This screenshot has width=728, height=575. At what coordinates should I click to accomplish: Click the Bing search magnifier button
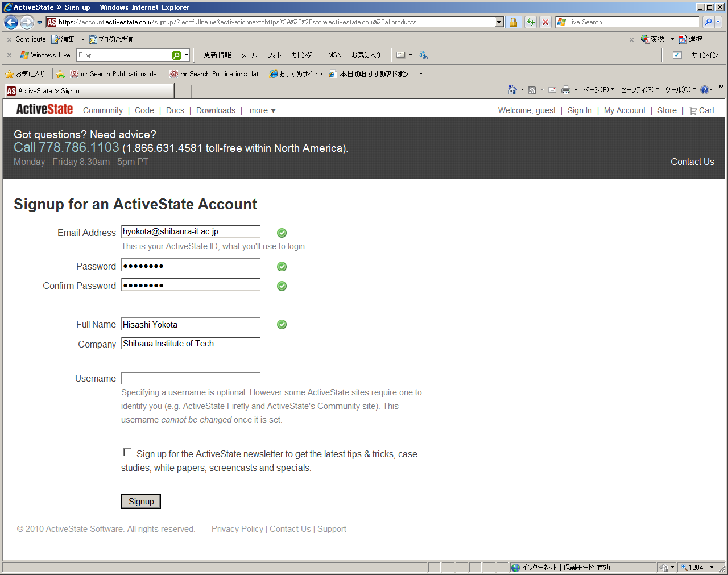click(x=177, y=55)
